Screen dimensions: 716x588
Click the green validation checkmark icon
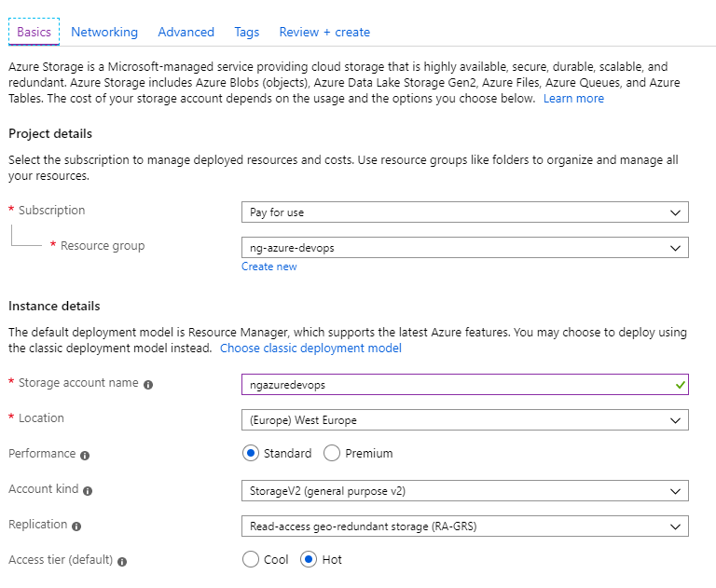coord(680,385)
